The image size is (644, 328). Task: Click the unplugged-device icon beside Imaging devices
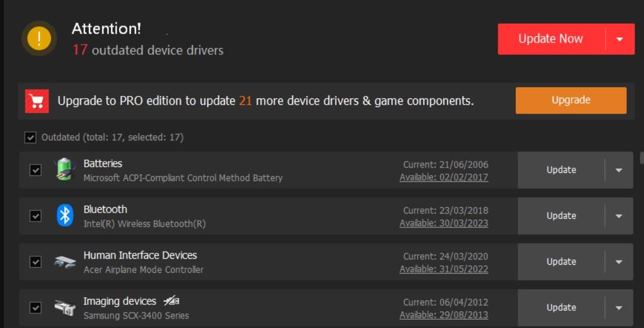171,301
